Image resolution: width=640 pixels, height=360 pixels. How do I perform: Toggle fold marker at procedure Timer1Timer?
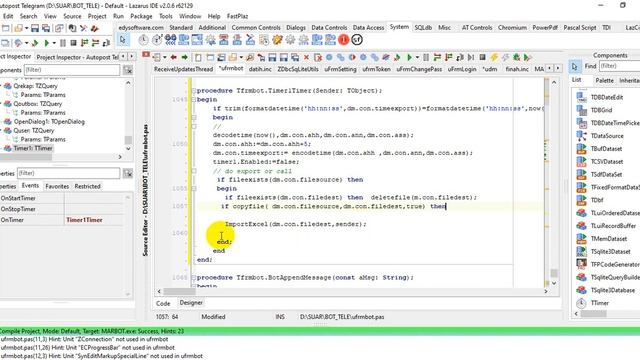click(x=194, y=91)
